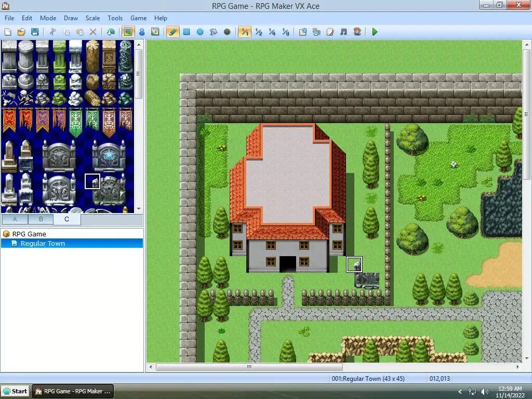Switch to Event editing mode
The width and height of the screenshot is (532, 399).
[142, 32]
